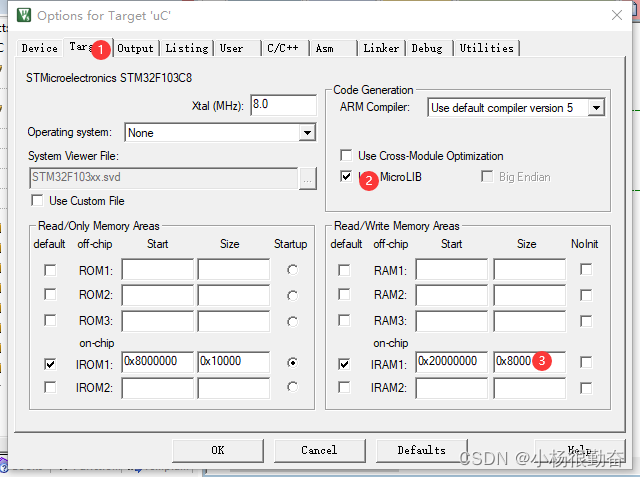
Task: Click the ROM3 Size field
Action: [234, 321]
